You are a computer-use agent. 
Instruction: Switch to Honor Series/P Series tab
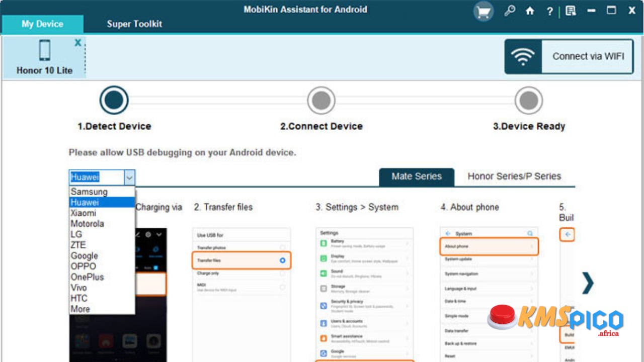tap(514, 176)
